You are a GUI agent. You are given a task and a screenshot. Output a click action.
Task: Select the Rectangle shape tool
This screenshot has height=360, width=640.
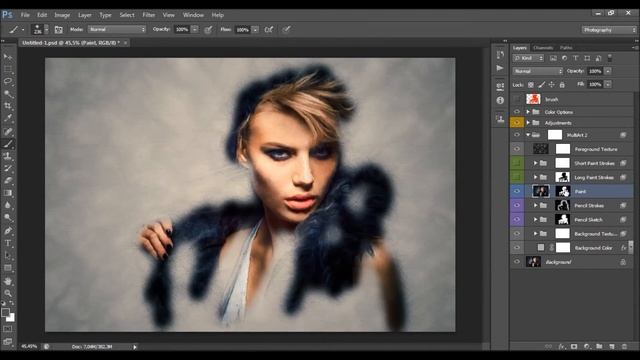[8, 268]
